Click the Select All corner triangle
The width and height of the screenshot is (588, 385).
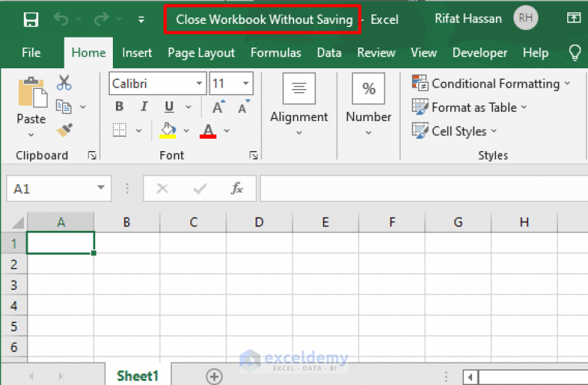click(x=18, y=223)
